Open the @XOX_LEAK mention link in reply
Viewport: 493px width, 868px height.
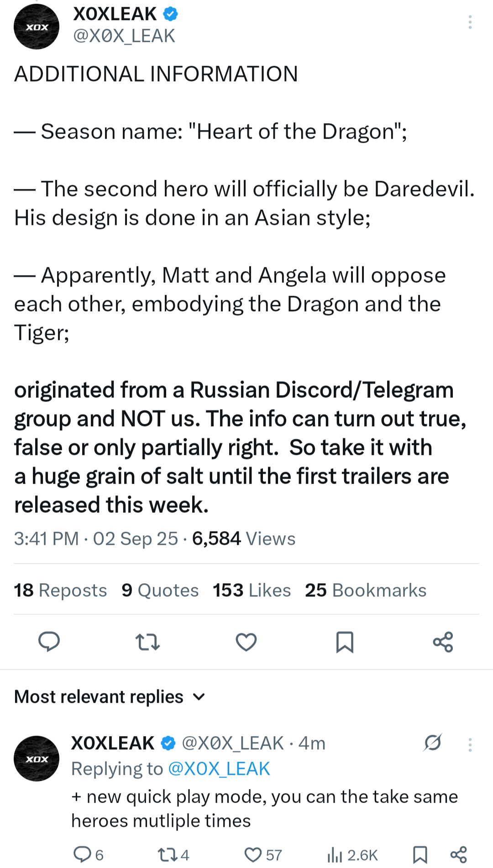[219, 769]
